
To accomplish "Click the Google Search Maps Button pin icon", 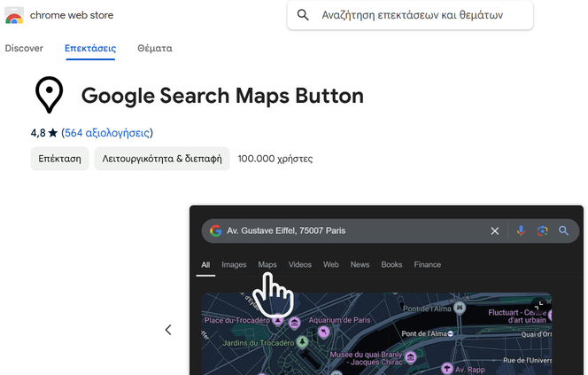I will tap(49, 95).
